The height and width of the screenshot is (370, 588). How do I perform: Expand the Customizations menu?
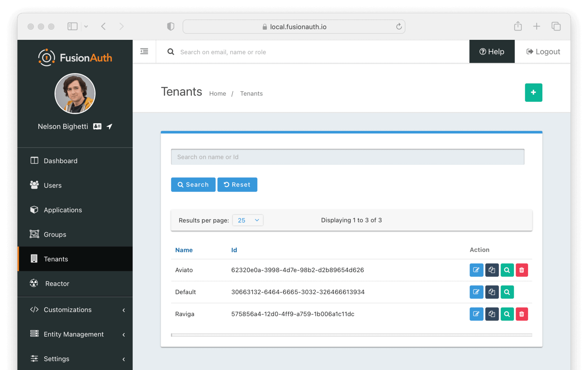pyautogui.click(x=75, y=310)
